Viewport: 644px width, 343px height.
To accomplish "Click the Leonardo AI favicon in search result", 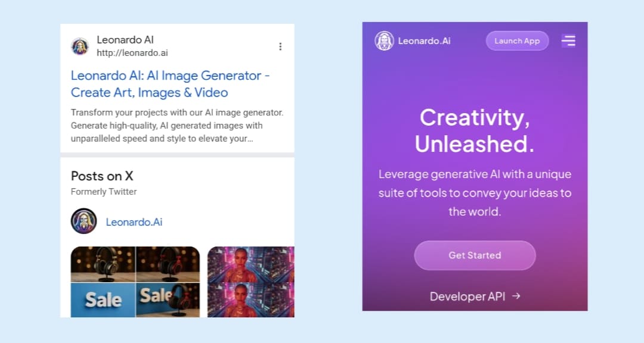I will point(80,46).
